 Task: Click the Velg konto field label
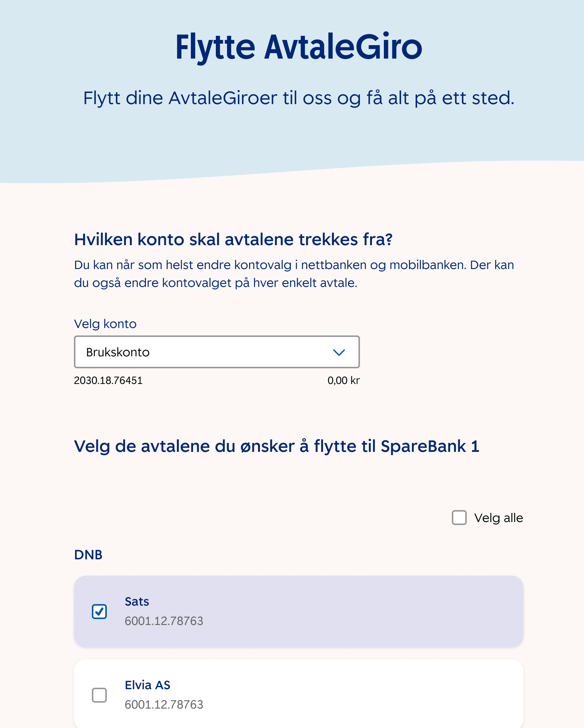click(105, 324)
